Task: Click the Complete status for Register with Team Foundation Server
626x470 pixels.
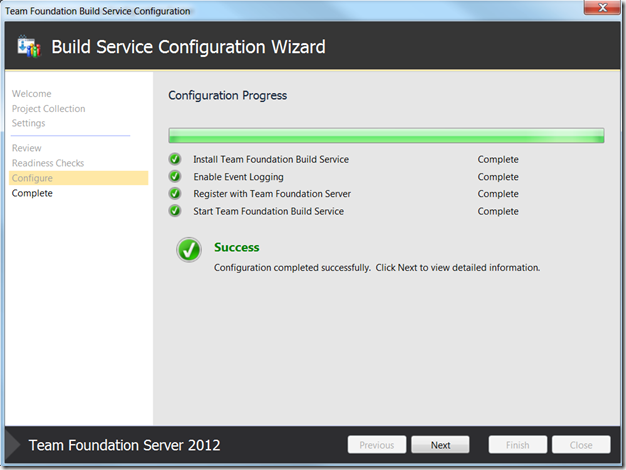Action: coord(498,194)
